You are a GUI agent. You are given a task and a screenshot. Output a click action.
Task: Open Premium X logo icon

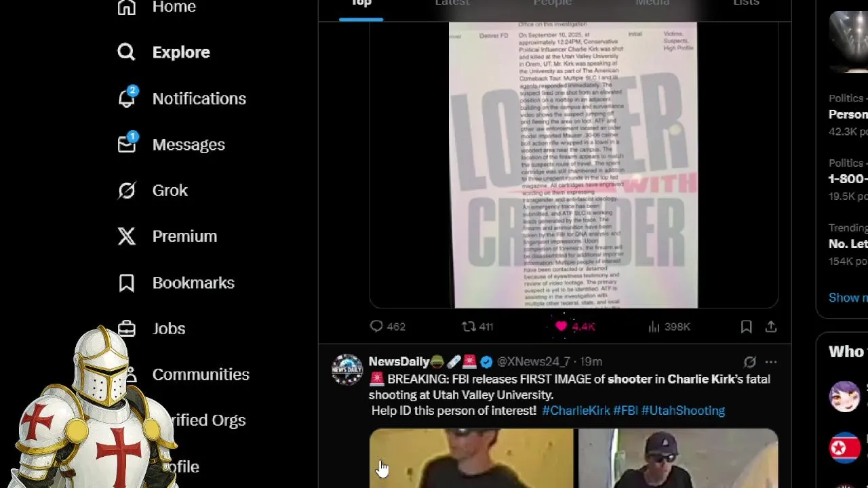tap(127, 236)
